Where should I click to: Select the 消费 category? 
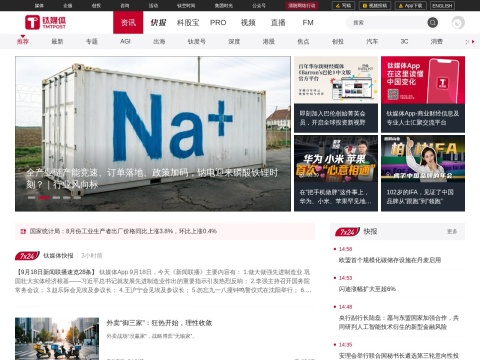[437, 41]
